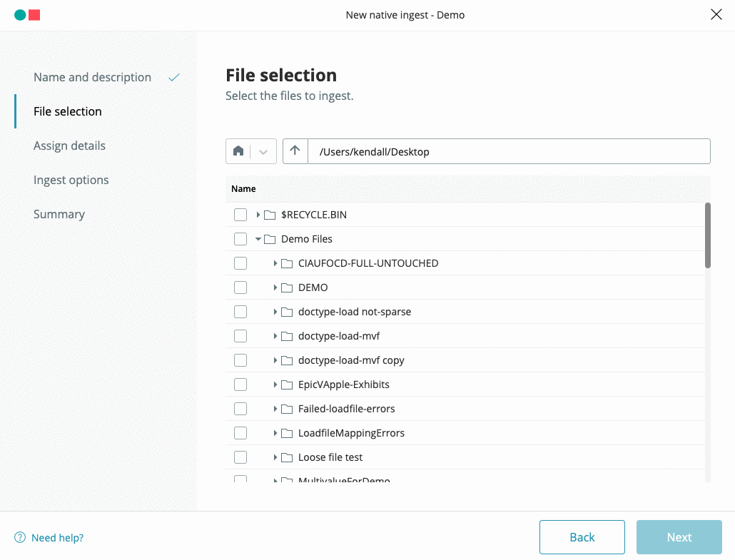Click the checkmark beside Name and description
This screenshot has width=735, height=560.
pyautogui.click(x=174, y=77)
